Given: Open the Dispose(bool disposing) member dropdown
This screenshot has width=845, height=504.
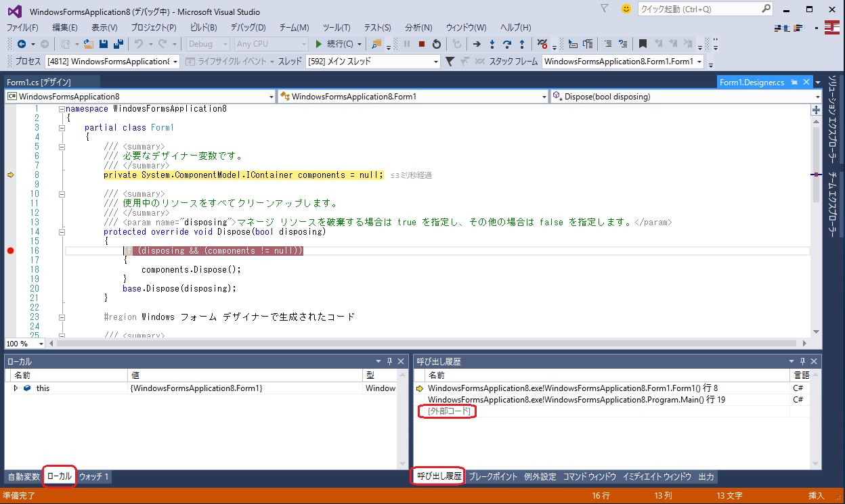Looking at the screenshot, I should [686, 97].
